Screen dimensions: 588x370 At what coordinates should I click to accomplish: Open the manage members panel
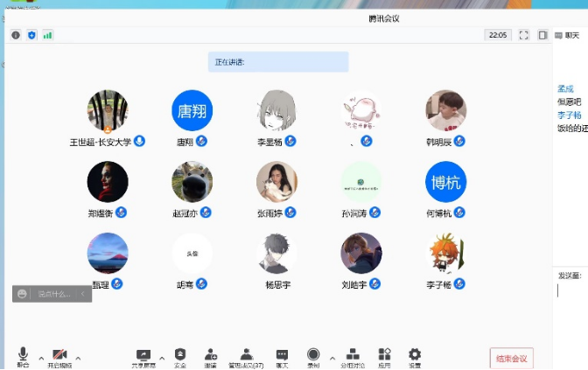[x=246, y=354]
